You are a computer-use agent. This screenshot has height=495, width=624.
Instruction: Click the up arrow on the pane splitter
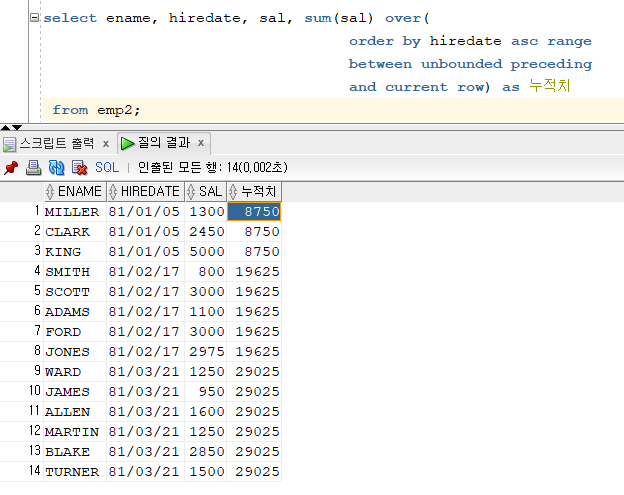[6, 128]
